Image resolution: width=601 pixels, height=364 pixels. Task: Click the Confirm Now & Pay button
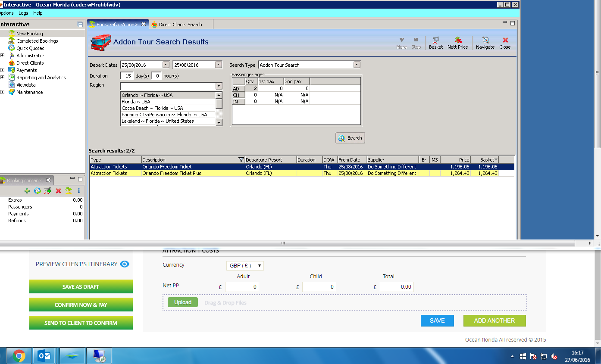[81, 305]
